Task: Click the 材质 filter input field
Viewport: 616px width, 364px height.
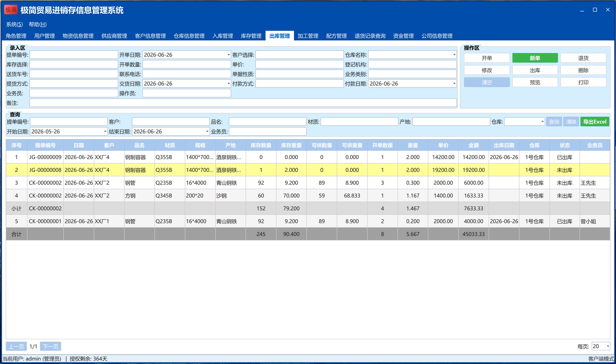Action: click(359, 122)
